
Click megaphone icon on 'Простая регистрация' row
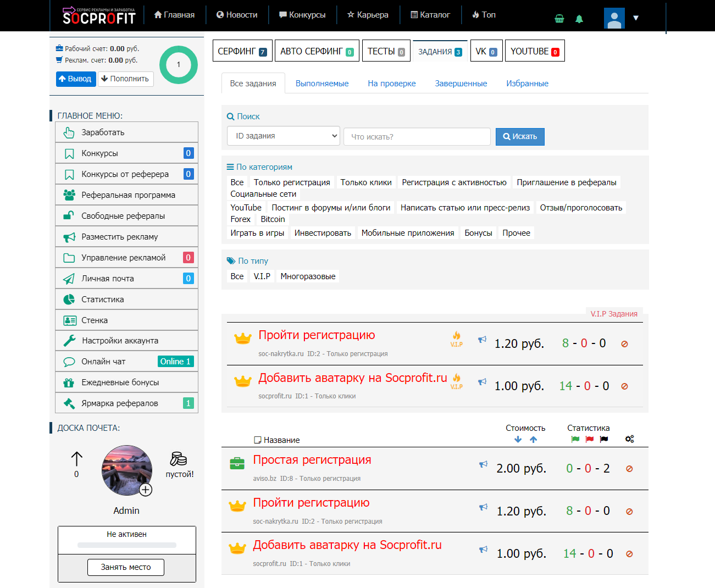(x=483, y=464)
